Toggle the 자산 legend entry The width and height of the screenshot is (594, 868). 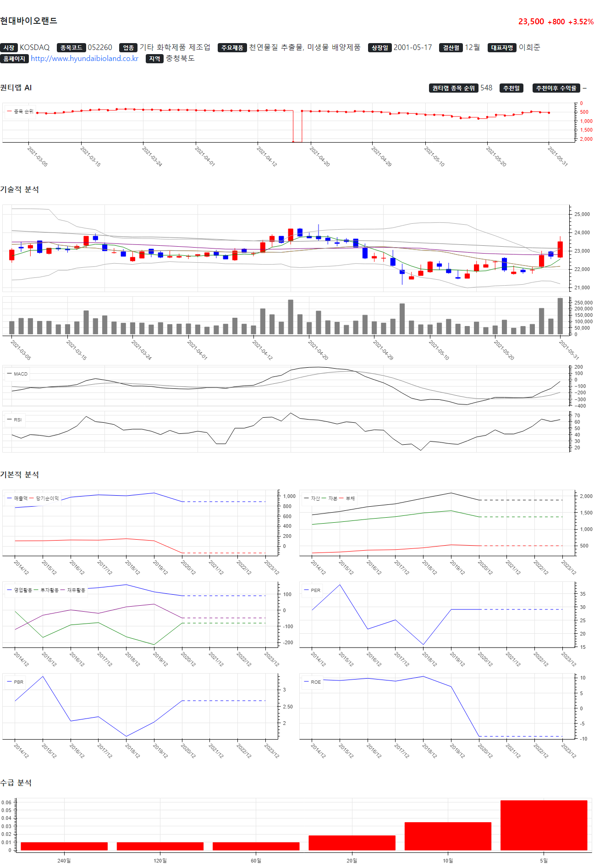pos(312,498)
